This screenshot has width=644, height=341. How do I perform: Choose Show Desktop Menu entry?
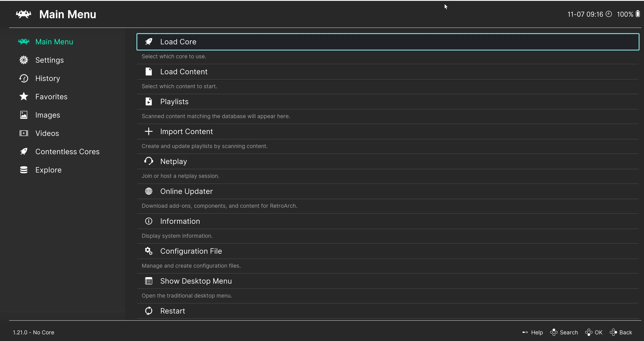(196, 281)
